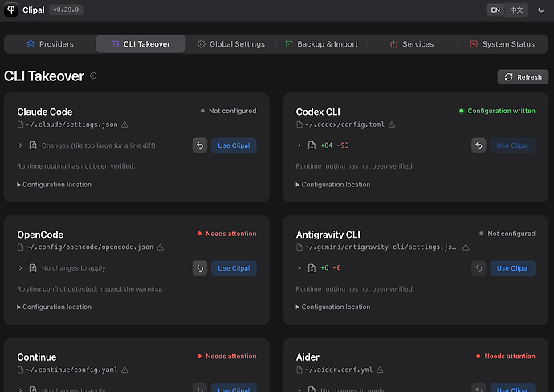Select the CLI Takeover tab

pos(141,44)
